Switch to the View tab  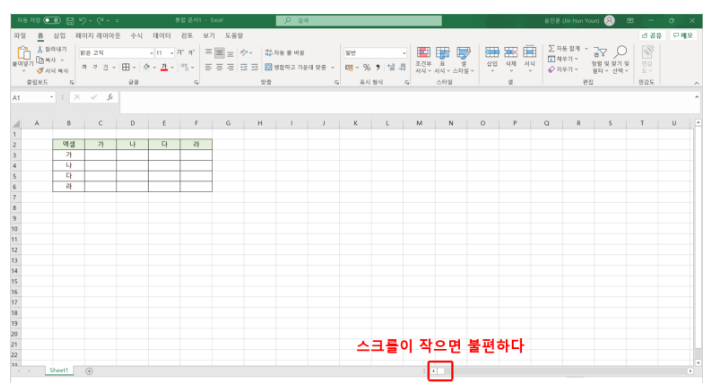click(x=209, y=35)
